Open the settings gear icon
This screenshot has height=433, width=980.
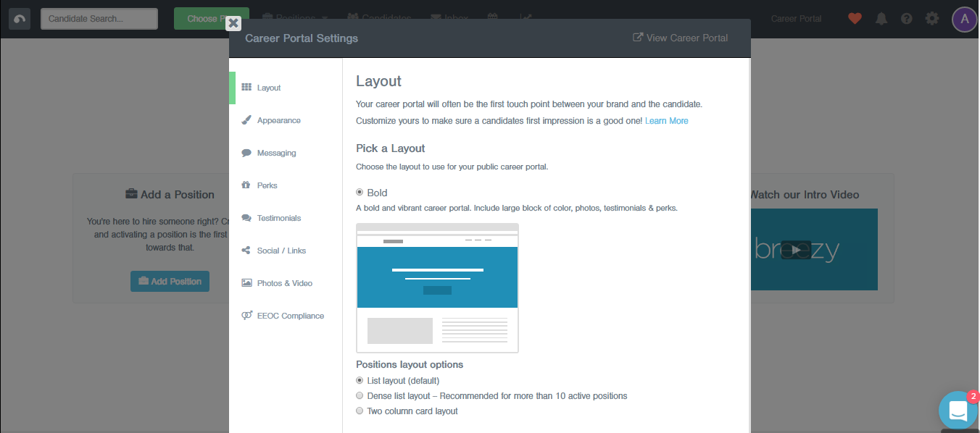tap(932, 19)
